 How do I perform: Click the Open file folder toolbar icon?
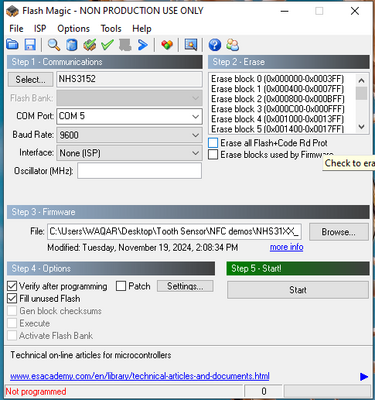13,44
